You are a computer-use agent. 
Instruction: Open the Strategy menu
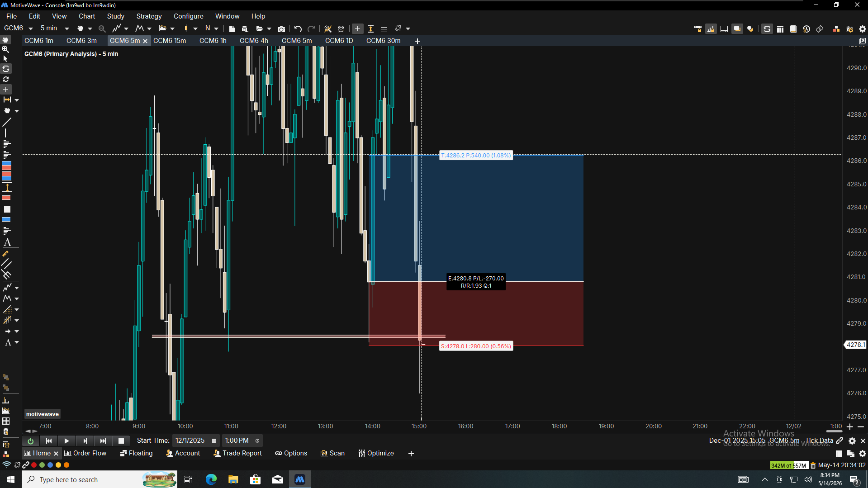149,16
